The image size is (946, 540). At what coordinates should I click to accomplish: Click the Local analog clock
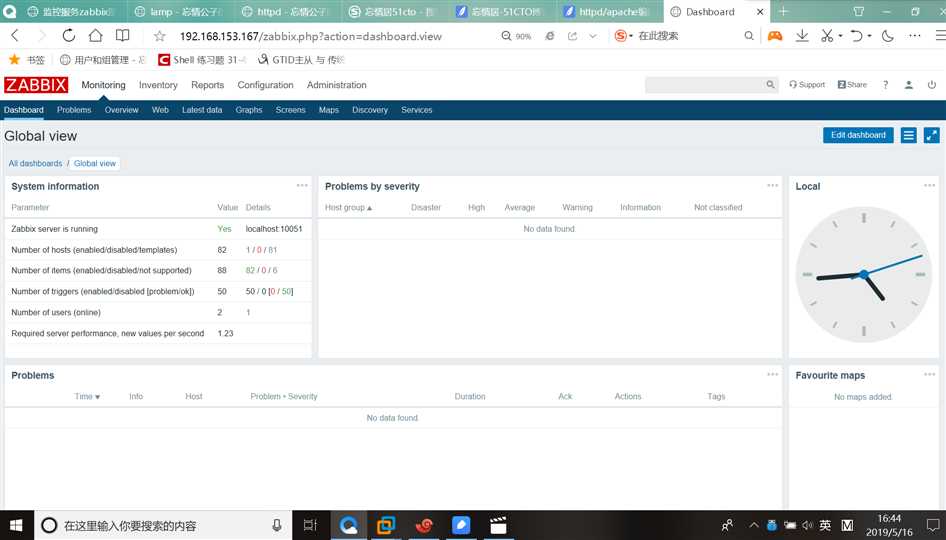(x=863, y=275)
